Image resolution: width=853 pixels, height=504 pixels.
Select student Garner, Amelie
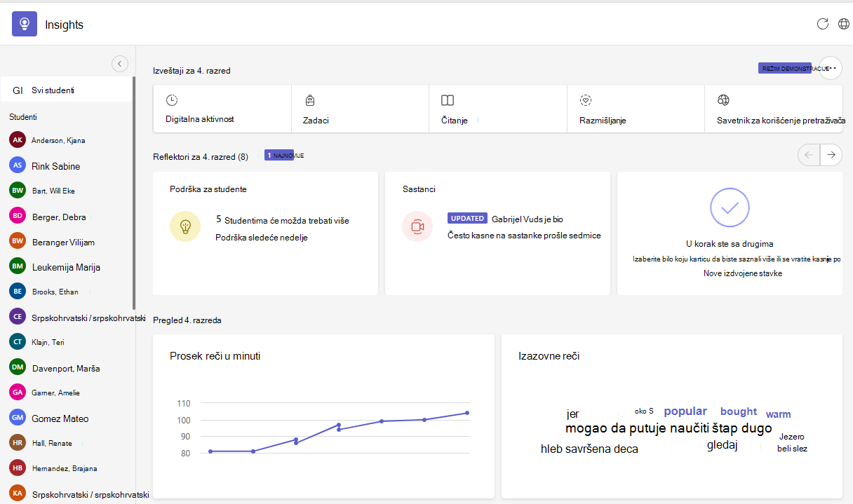coord(66,393)
